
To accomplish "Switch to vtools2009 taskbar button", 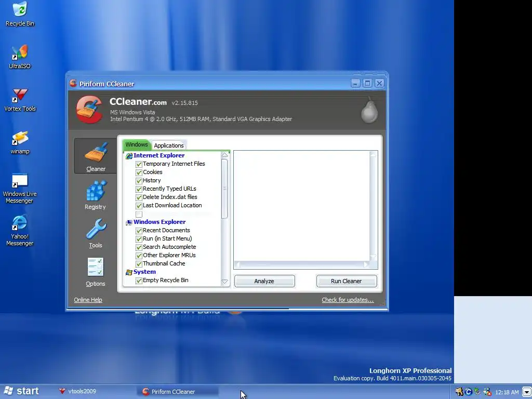I will click(x=77, y=391).
